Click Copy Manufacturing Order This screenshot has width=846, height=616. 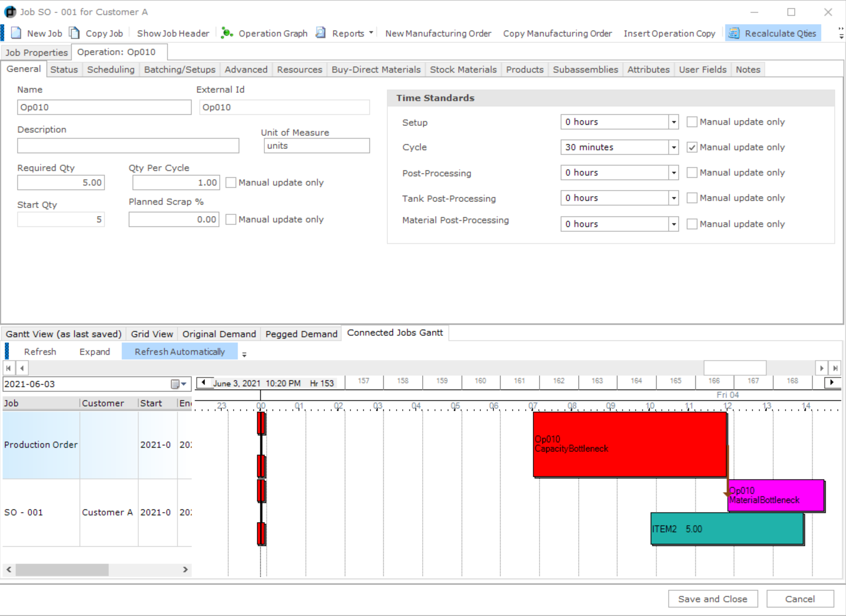point(557,33)
